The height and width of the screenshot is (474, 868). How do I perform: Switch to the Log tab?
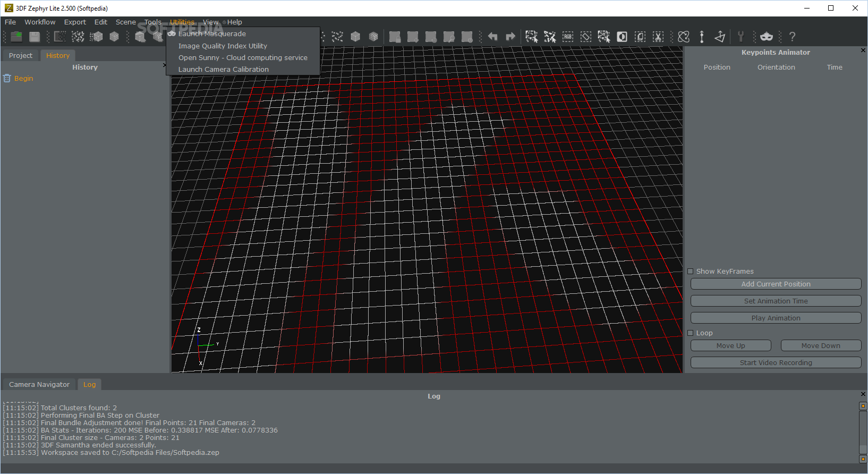90,385
